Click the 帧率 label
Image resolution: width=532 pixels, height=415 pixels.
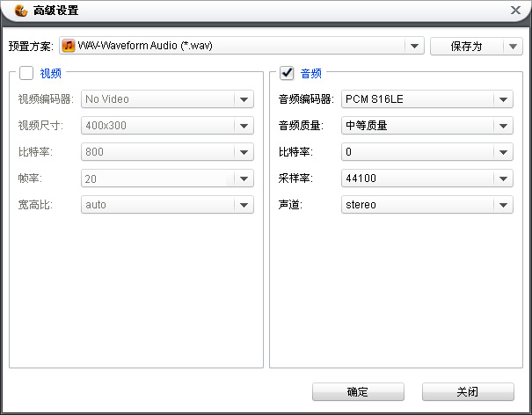[x=30, y=178]
